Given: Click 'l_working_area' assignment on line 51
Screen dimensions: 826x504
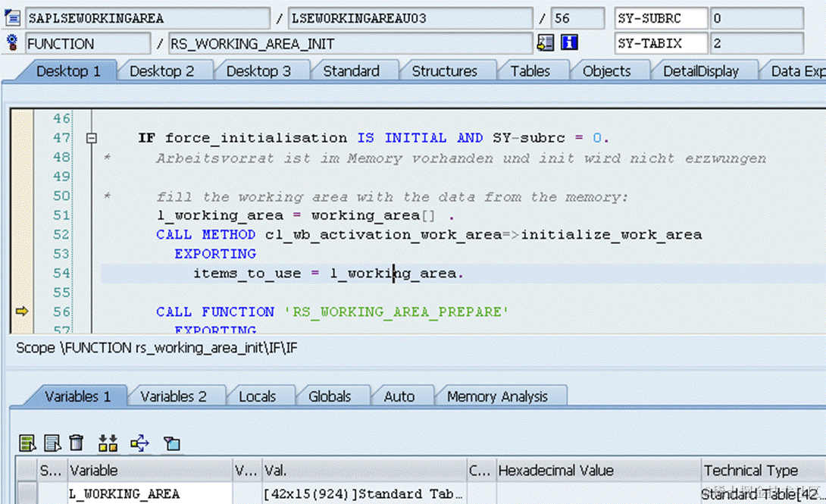Looking at the screenshot, I should pyautogui.click(x=221, y=216).
